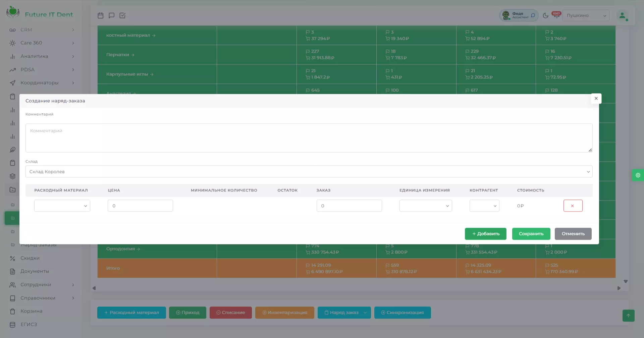Image resolution: width=644 pixels, height=338 pixels.
Task: Click the layers stack icon in sidebar
Action: (12, 176)
